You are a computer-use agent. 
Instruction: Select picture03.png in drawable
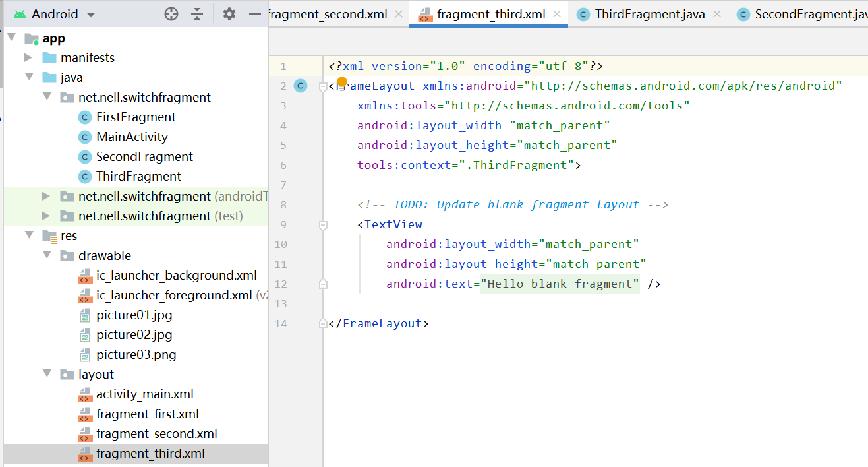click(x=136, y=355)
